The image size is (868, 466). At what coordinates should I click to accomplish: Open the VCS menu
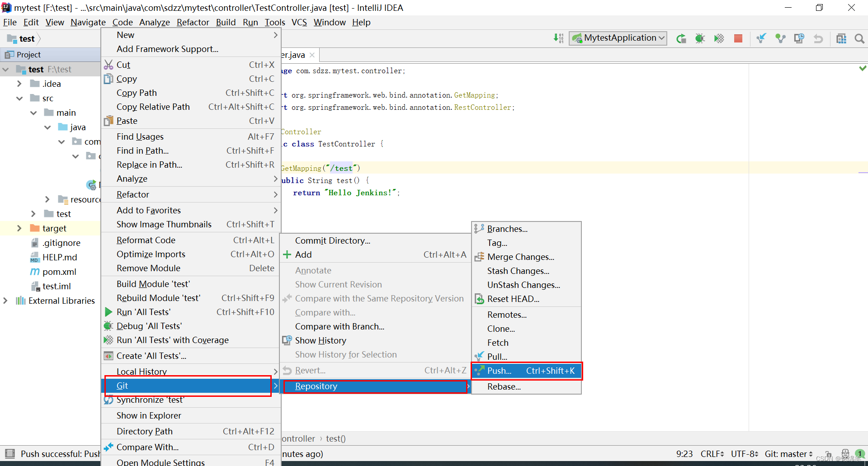tap(299, 22)
